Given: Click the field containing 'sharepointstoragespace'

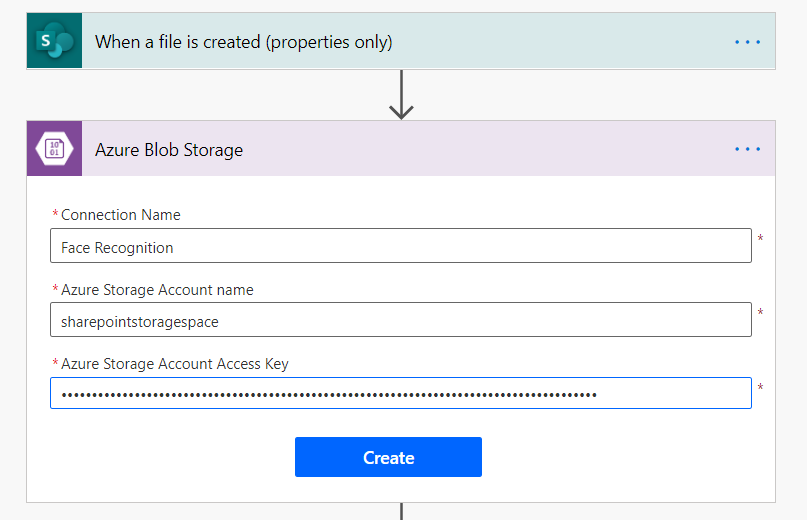Looking at the screenshot, I should 400,320.
